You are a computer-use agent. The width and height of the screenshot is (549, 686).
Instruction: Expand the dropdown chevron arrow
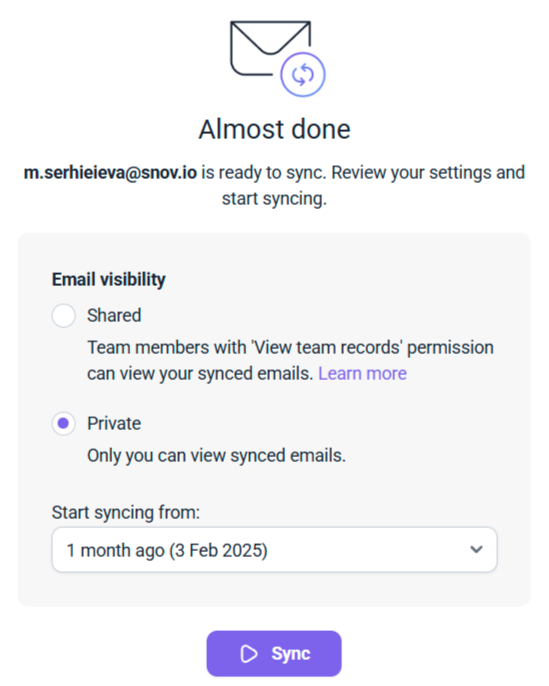click(476, 549)
